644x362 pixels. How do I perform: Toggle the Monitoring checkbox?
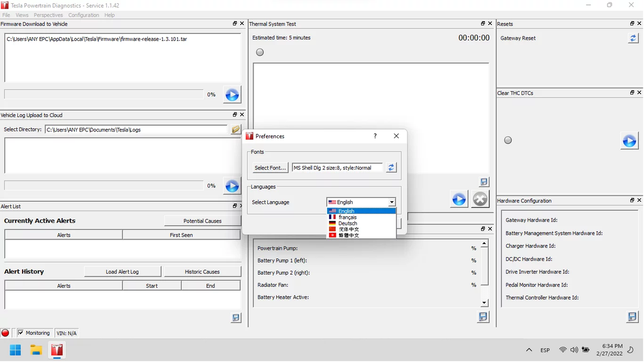21,332
